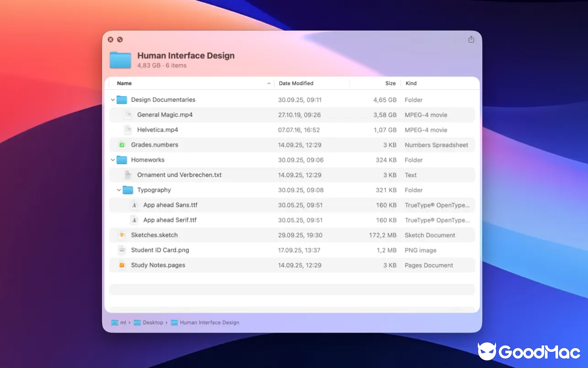Click the text document icon next to Ornament und Verbrechen.txt

click(x=129, y=175)
